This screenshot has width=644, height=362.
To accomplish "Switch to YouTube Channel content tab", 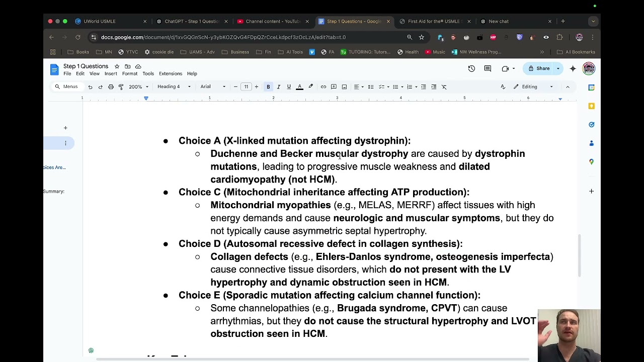I will (273, 21).
